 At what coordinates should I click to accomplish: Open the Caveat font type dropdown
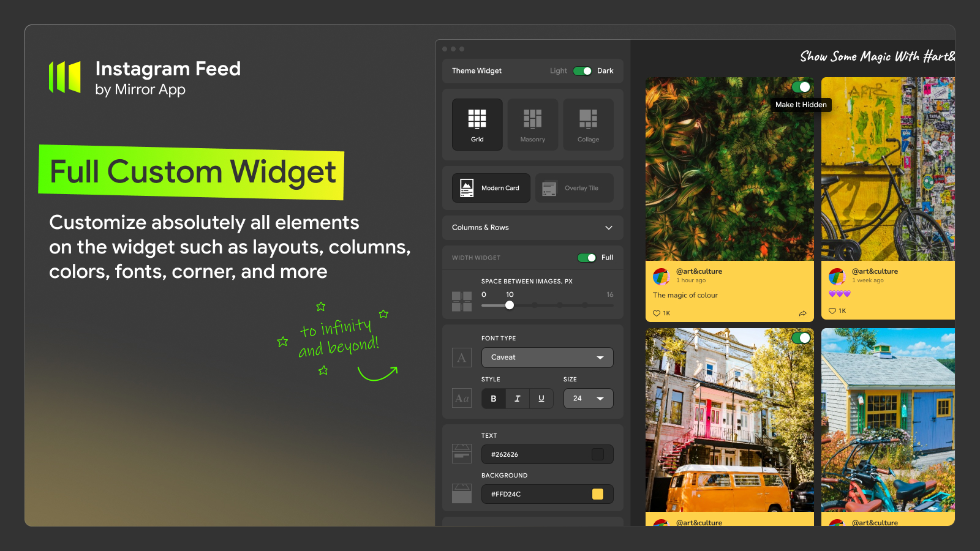pos(548,358)
